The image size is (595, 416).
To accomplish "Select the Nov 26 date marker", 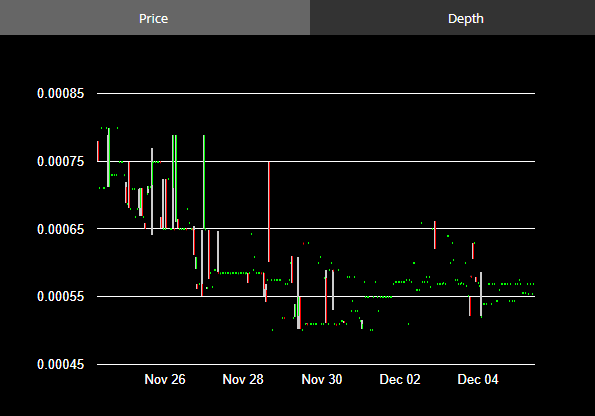I will [165, 379].
